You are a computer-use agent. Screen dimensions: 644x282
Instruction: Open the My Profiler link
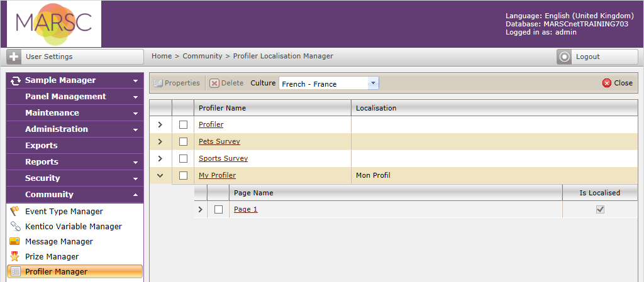point(217,175)
